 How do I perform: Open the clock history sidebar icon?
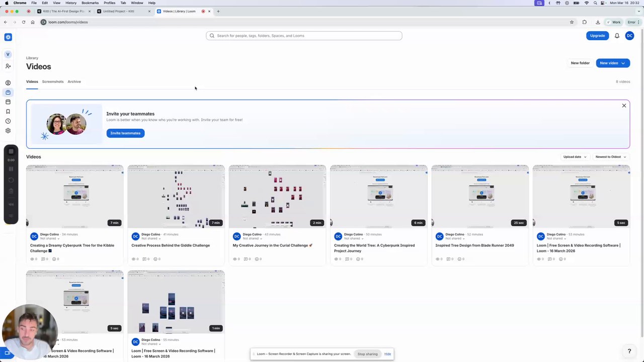coord(8,121)
